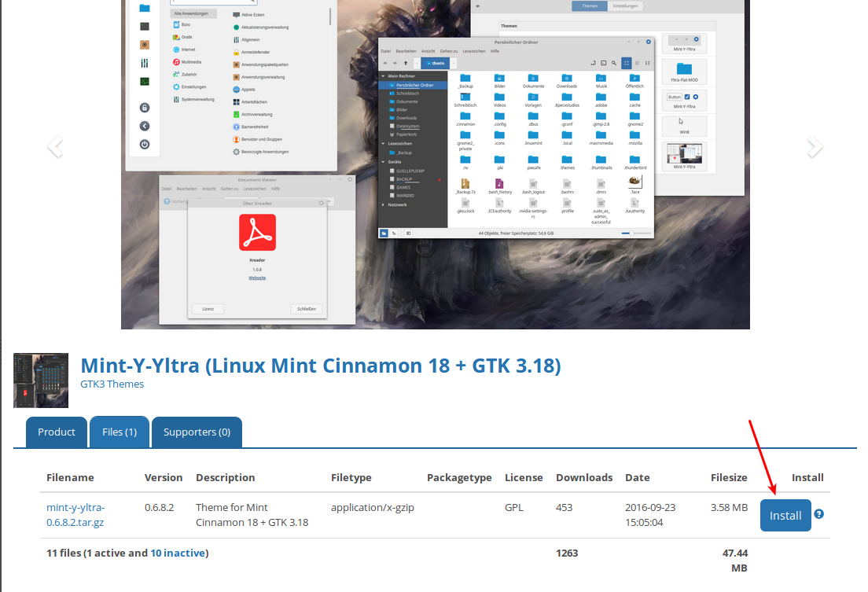Collapse the Mein Rechner section in preview sidebar
The height and width of the screenshot is (592, 868).
coord(383,76)
